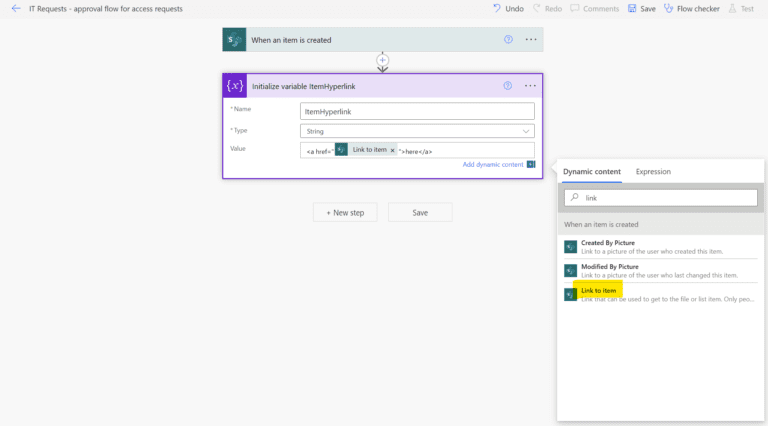Click the back arrow beside flow title

16,8
